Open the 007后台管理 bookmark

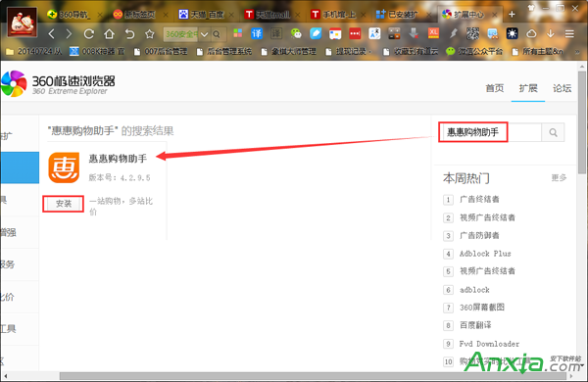pyautogui.click(x=161, y=51)
